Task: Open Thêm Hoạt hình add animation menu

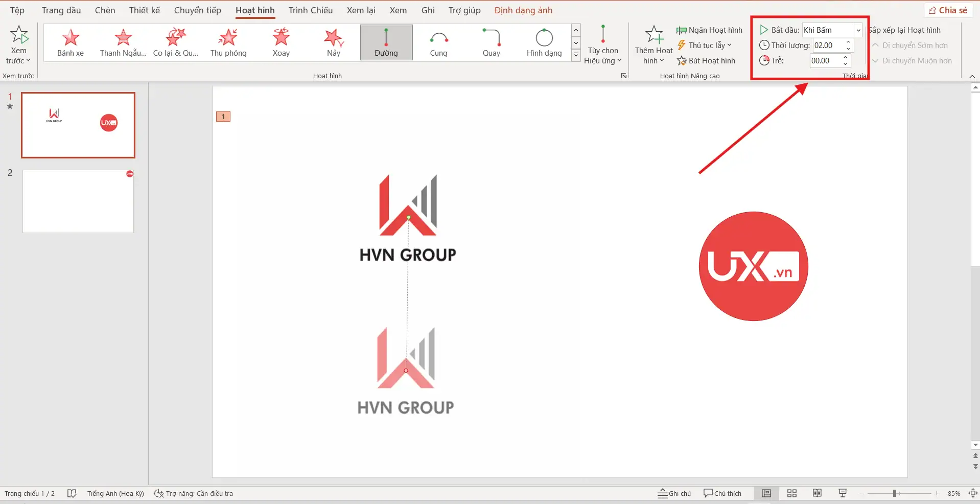Action: (x=654, y=45)
